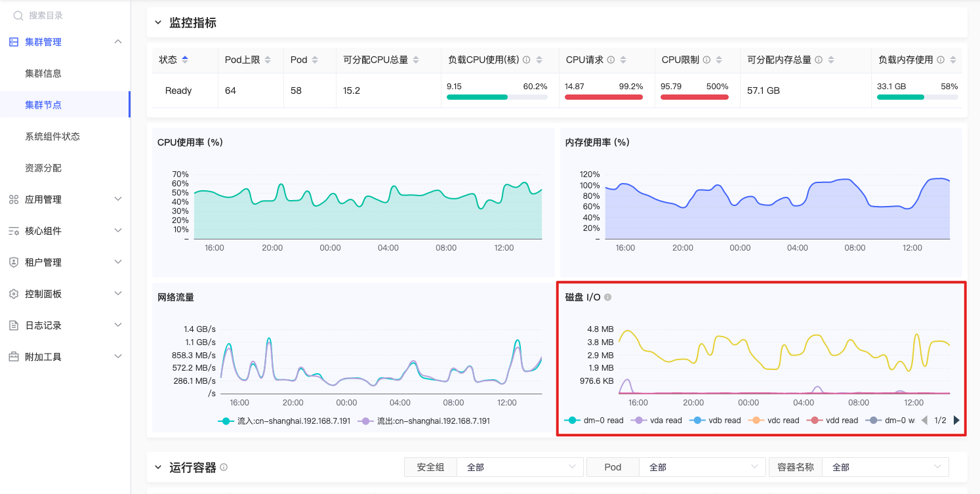Image resolution: width=980 pixels, height=494 pixels.
Task: Click info icon beside 磁盘 I/O title
Action: coord(607,297)
